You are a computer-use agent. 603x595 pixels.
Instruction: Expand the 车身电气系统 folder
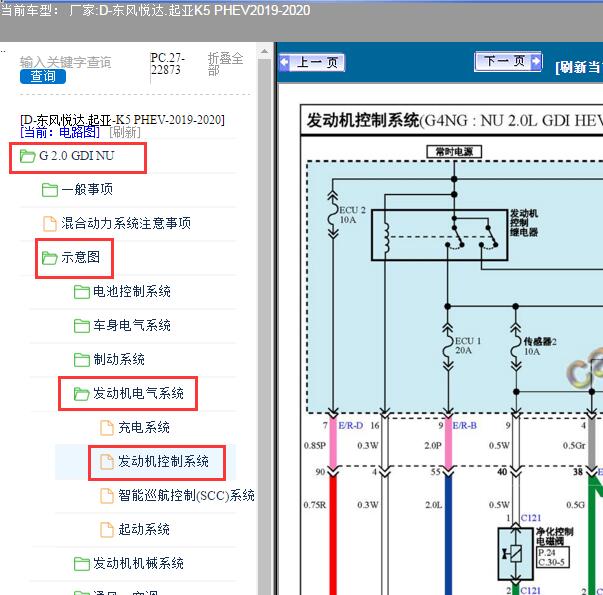tap(132, 325)
